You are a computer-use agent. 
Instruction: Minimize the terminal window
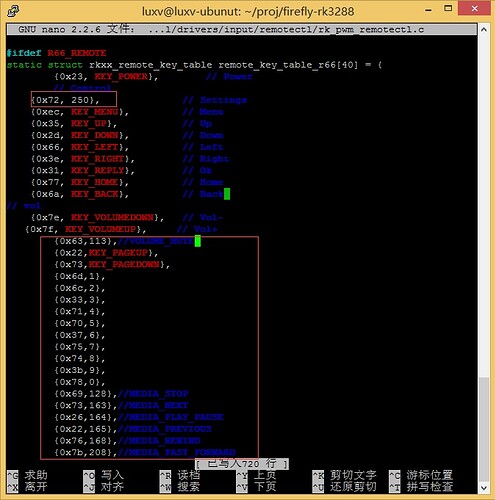[428, 9]
